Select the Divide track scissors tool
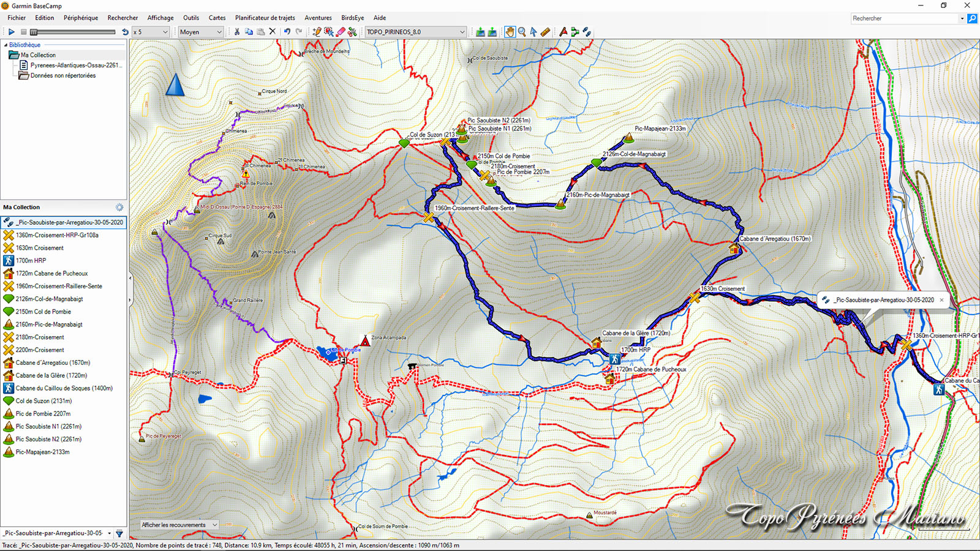Screen dimensions: 980x551 coord(352,32)
